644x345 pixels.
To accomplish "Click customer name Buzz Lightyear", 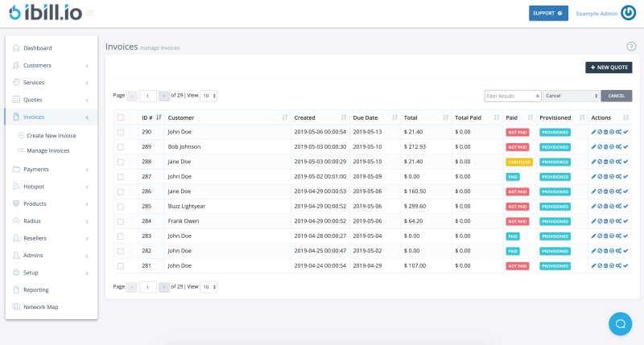I will coord(187,207).
